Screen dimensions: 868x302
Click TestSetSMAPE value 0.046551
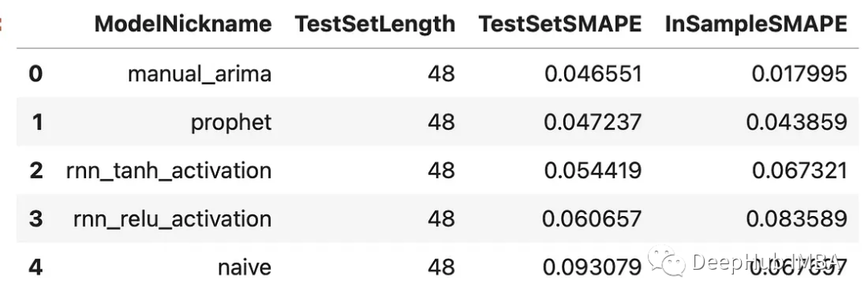pos(593,74)
